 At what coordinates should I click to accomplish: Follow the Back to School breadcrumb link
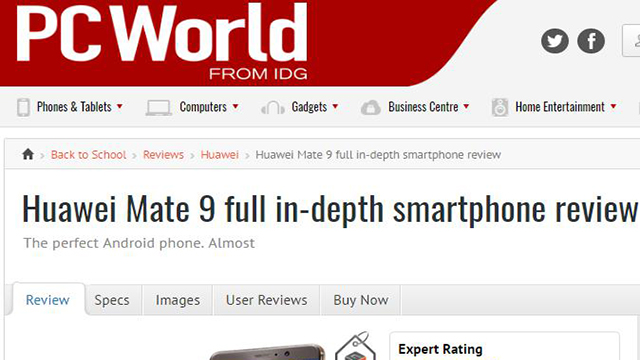tap(89, 155)
